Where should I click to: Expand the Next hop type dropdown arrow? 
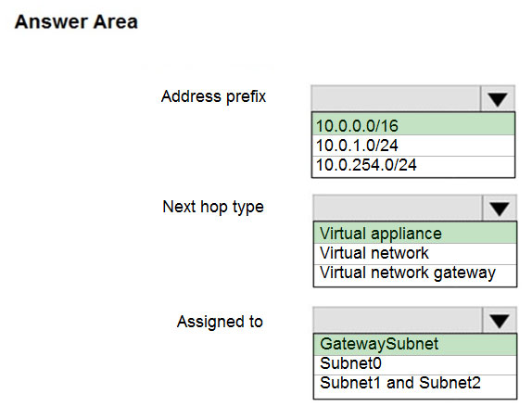[x=499, y=208]
